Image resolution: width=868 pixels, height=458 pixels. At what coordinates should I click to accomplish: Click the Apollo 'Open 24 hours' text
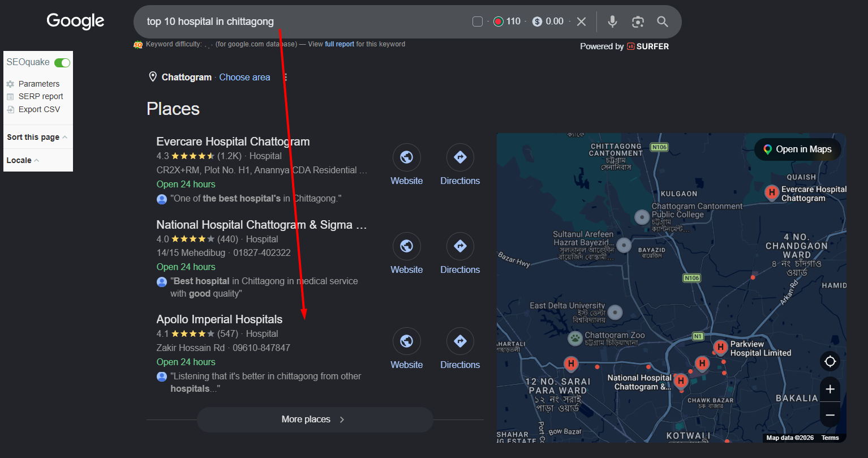[x=186, y=362]
